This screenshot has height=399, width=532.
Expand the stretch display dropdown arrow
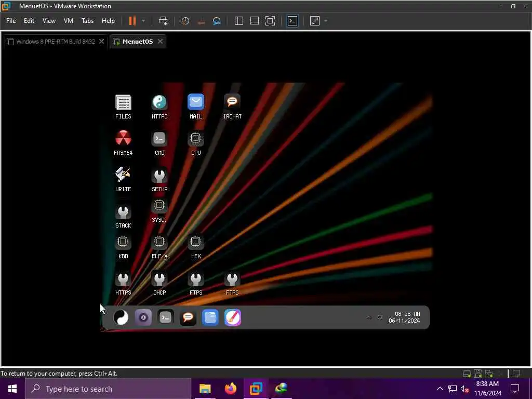click(x=326, y=21)
